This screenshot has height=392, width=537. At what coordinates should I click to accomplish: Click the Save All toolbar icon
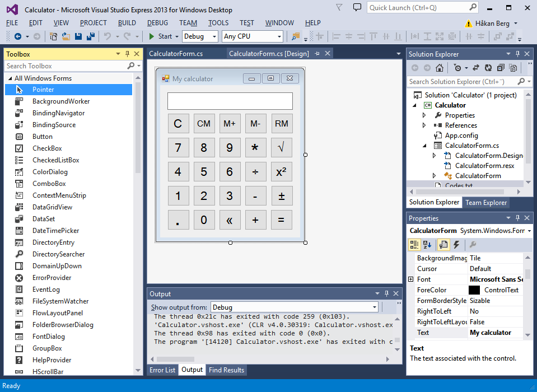click(x=91, y=36)
